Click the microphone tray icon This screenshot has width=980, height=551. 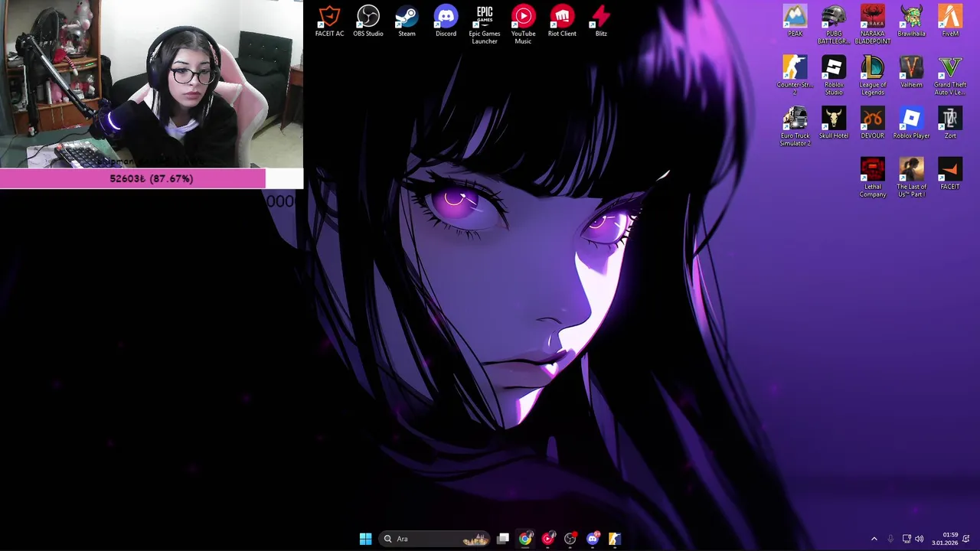point(890,539)
